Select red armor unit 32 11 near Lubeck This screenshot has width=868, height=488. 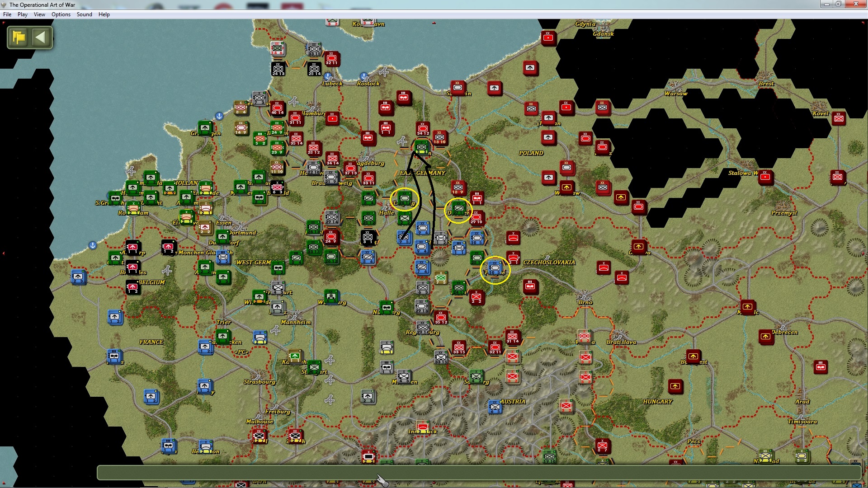(x=332, y=59)
